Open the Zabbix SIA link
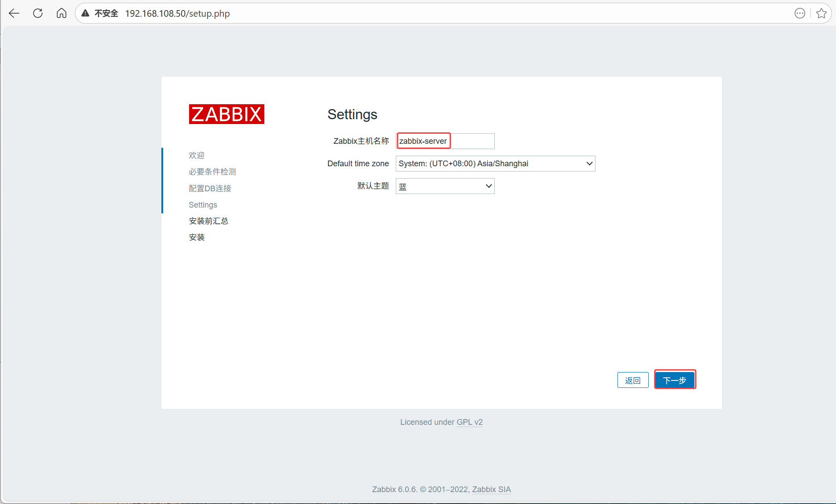 tap(491, 489)
